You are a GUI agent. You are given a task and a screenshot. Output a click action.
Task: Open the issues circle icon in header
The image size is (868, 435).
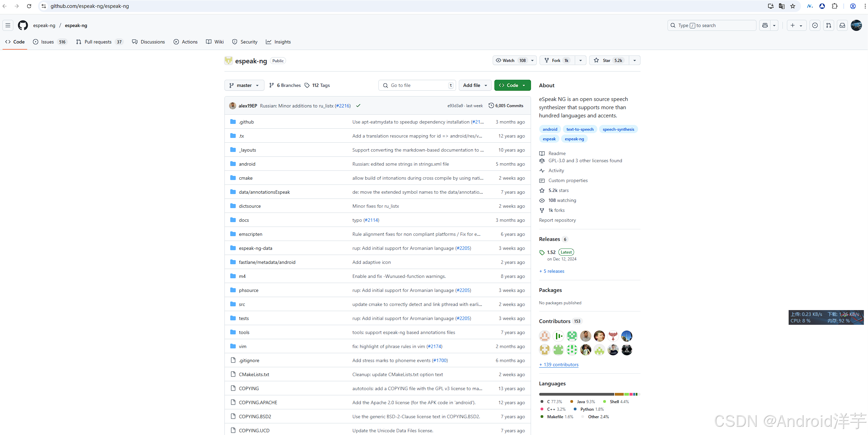(815, 25)
